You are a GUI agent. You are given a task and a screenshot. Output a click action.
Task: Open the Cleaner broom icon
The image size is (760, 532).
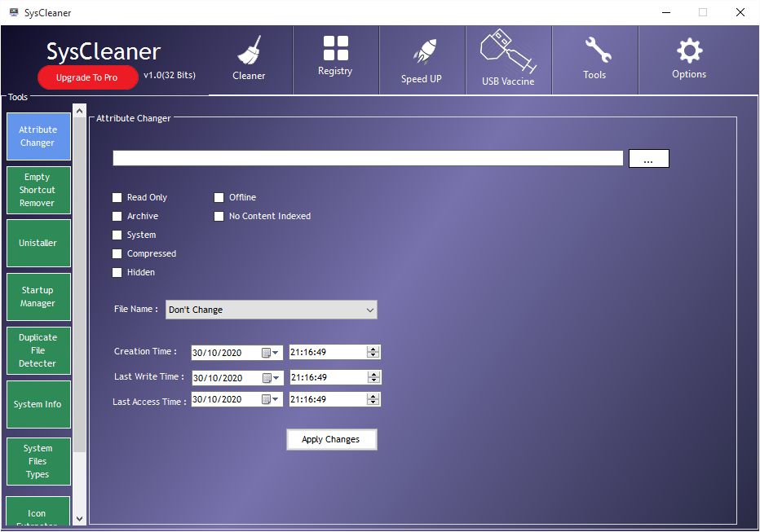pyautogui.click(x=250, y=50)
